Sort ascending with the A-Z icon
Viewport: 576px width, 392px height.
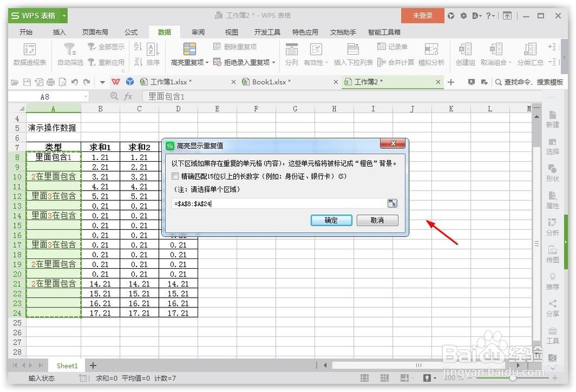point(138,46)
